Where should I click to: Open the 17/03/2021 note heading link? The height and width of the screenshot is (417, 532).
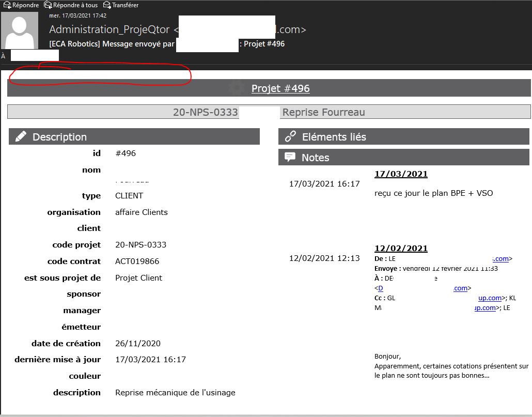coord(401,174)
